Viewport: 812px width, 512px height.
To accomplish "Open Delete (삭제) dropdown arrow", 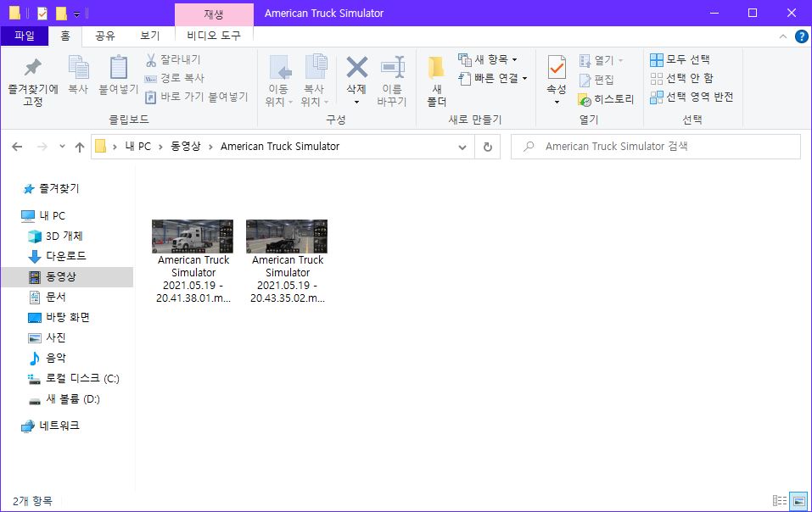I will (356, 102).
